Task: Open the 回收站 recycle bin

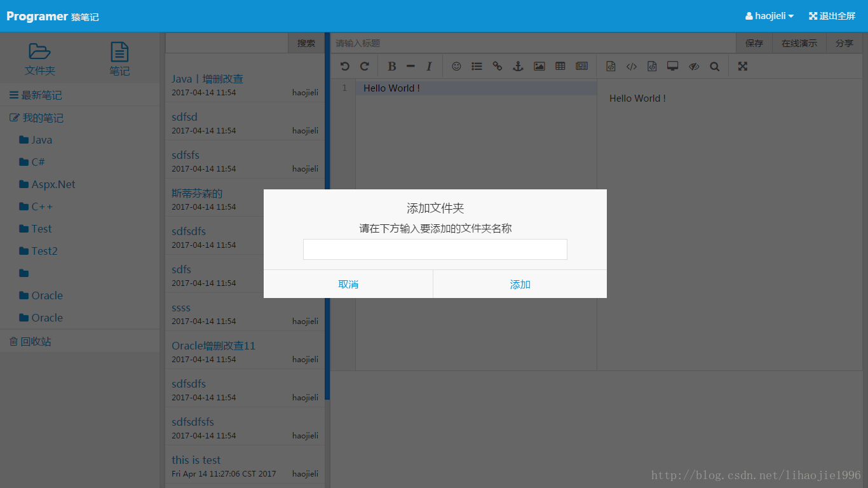Action: tap(79, 341)
